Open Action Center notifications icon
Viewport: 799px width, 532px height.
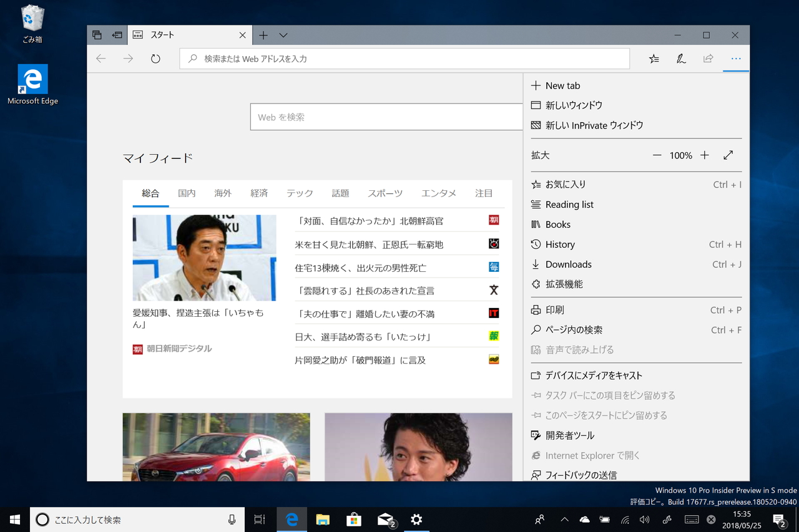pos(779,520)
